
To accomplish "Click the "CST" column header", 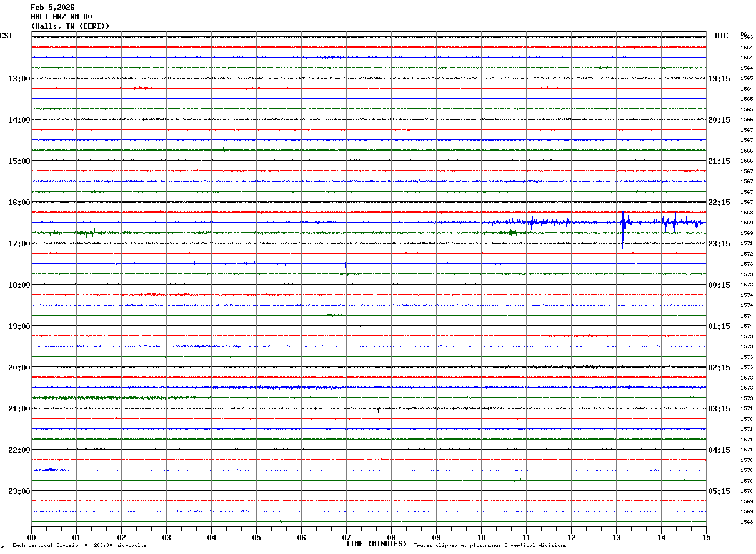I will tap(6, 36).
